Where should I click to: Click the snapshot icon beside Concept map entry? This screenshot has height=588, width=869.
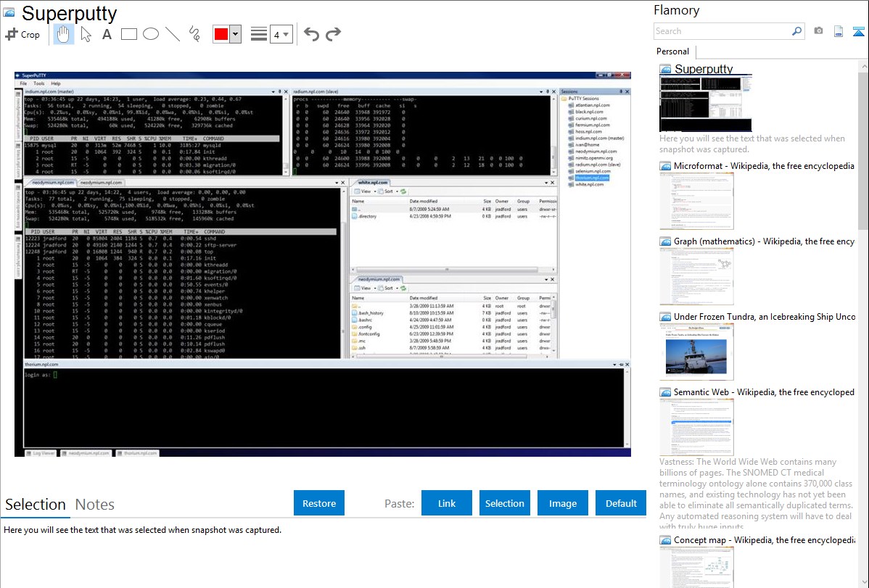tap(665, 540)
